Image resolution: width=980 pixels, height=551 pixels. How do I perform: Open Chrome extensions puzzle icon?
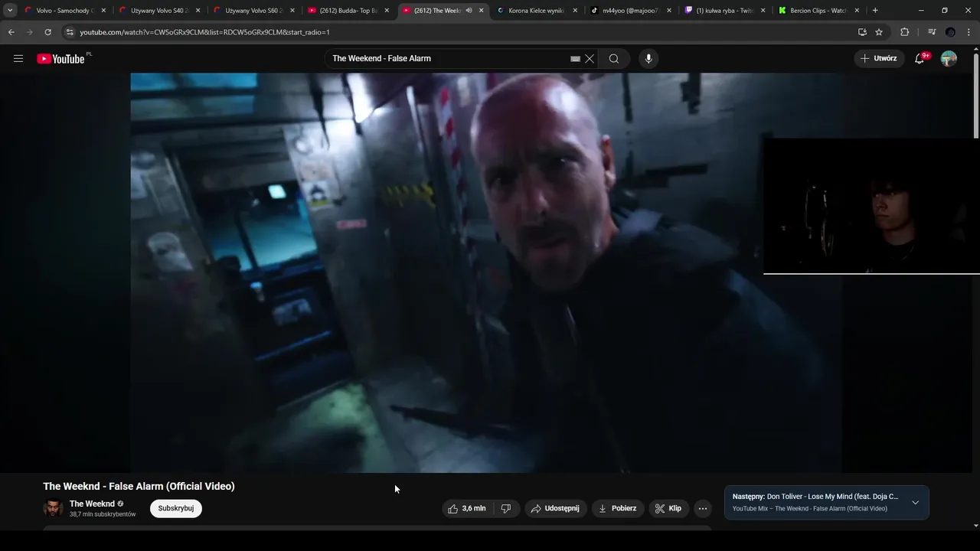[x=905, y=32]
